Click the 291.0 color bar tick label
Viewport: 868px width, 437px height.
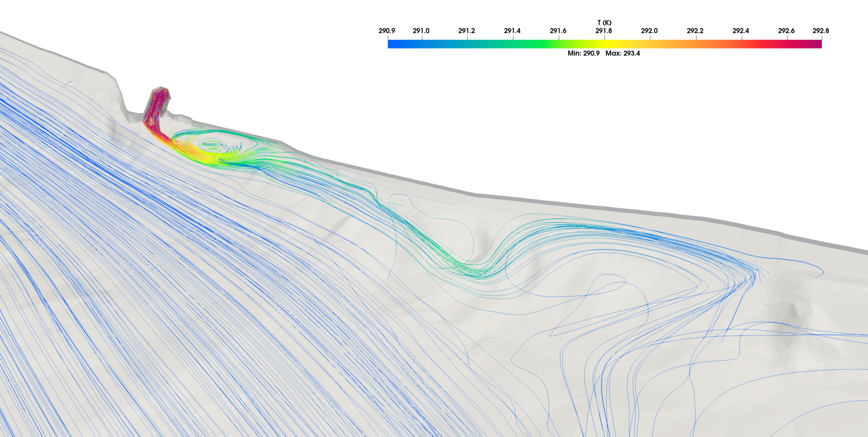pyautogui.click(x=421, y=31)
